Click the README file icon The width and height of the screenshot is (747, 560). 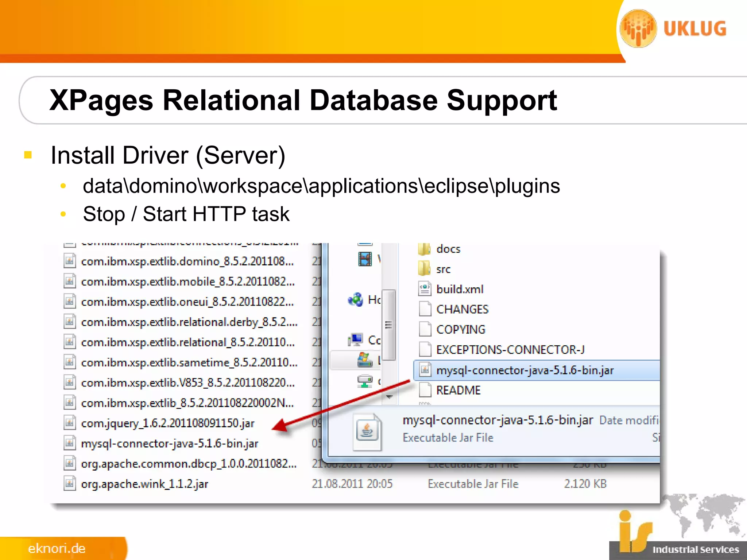coord(425,390)
